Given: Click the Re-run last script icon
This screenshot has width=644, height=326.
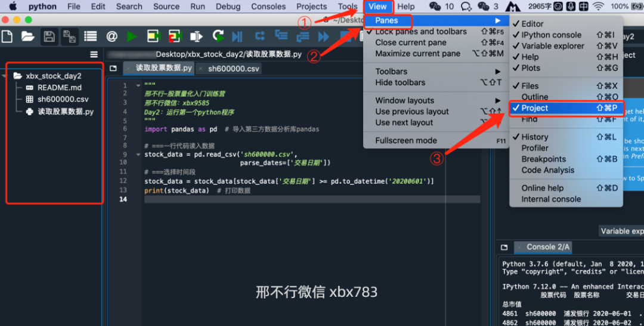Looking at the screenshot, I should [218, 36].
